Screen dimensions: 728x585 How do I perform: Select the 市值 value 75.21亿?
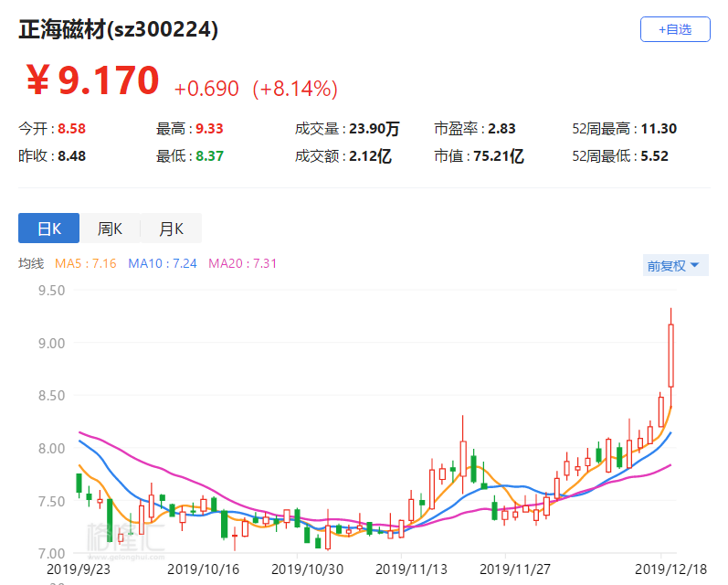click(499, 156)
